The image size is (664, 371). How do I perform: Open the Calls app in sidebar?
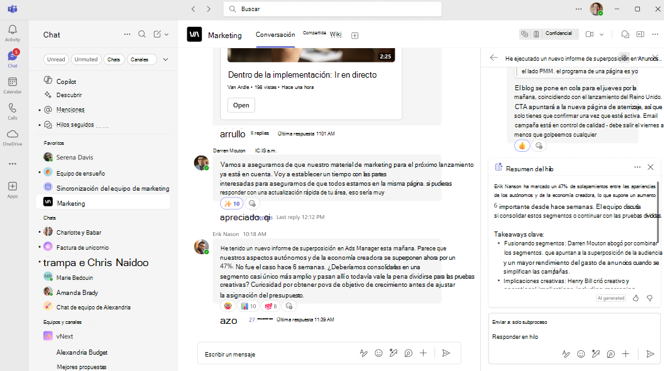[x=12, y=111]
